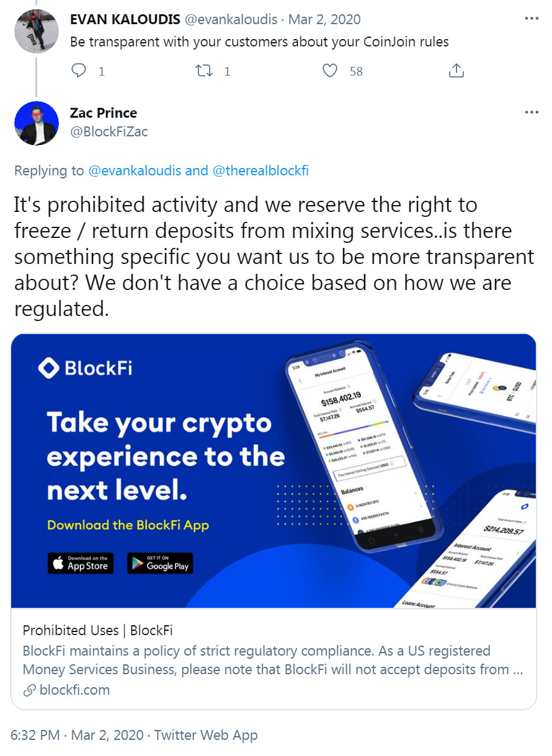Click the blockfi.com link domain
The image size is (552, 756).
pos(74,690)
